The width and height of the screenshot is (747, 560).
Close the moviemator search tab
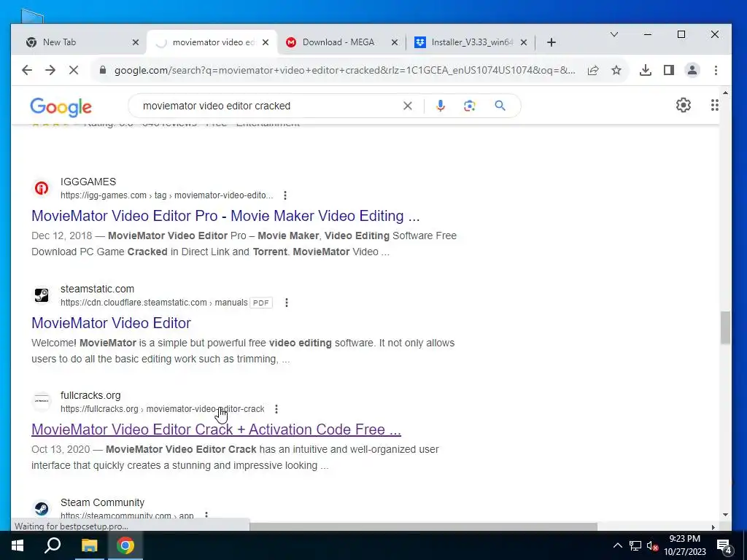pos(266,42)
